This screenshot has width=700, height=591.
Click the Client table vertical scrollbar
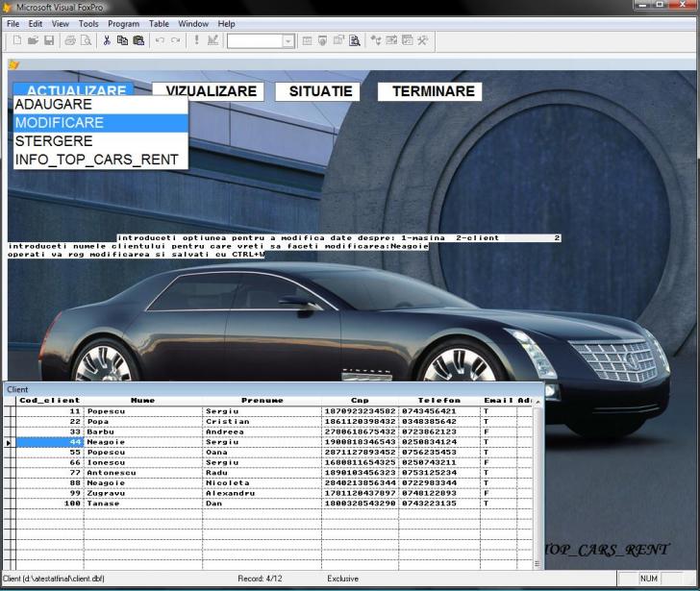[537, 483]
